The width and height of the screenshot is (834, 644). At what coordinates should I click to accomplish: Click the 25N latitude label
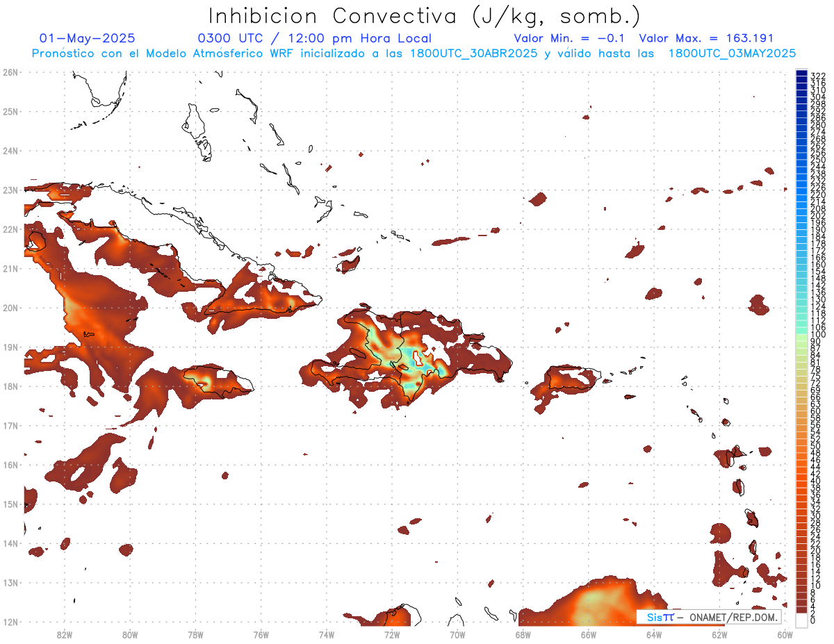tap(10, 111)
